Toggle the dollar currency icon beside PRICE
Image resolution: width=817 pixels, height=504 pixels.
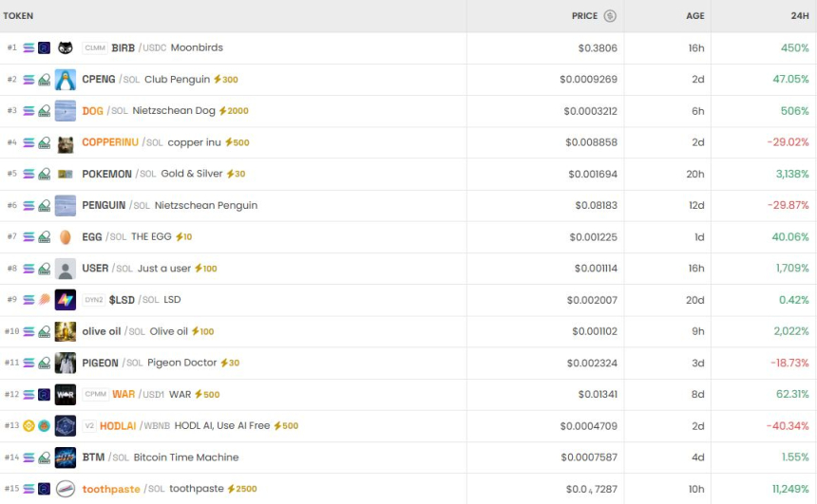[610, 16]
